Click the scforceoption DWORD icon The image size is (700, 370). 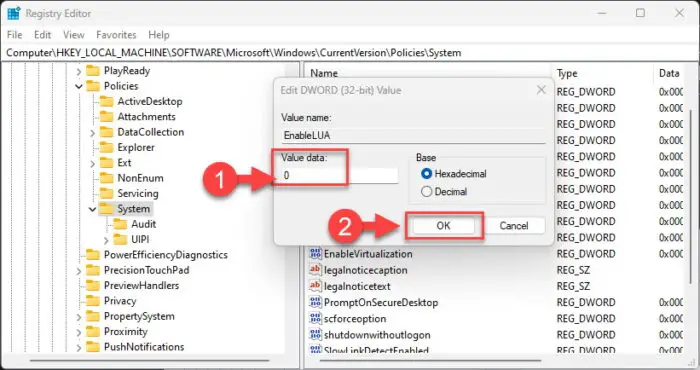click(x=315, y=318)
